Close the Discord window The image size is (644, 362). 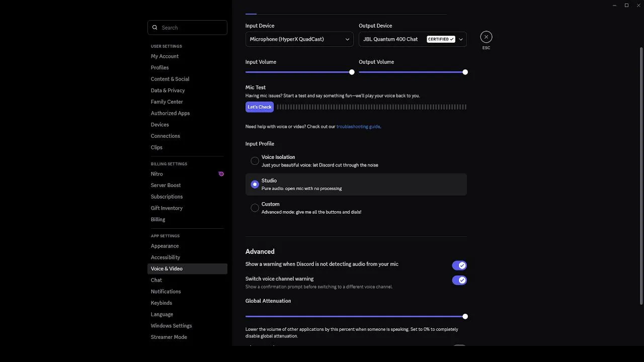pos(638,6)
